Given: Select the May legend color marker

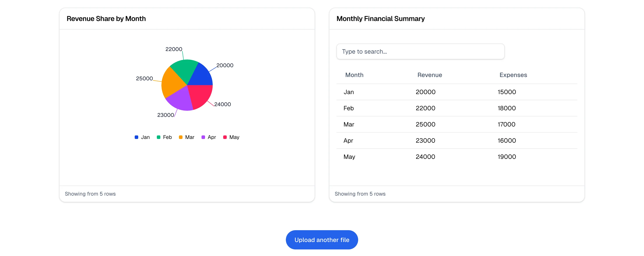Looking at the screenshot, I should [x=225, y=137].
